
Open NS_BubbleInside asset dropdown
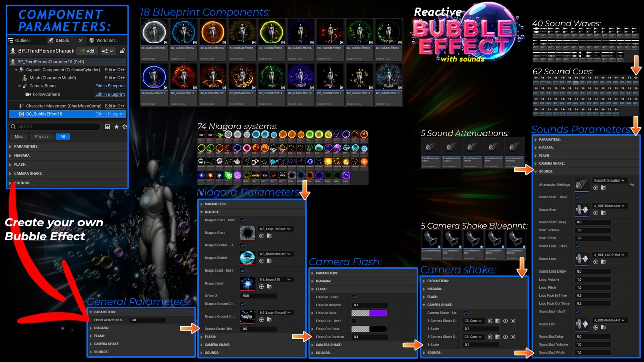[276, 254]
